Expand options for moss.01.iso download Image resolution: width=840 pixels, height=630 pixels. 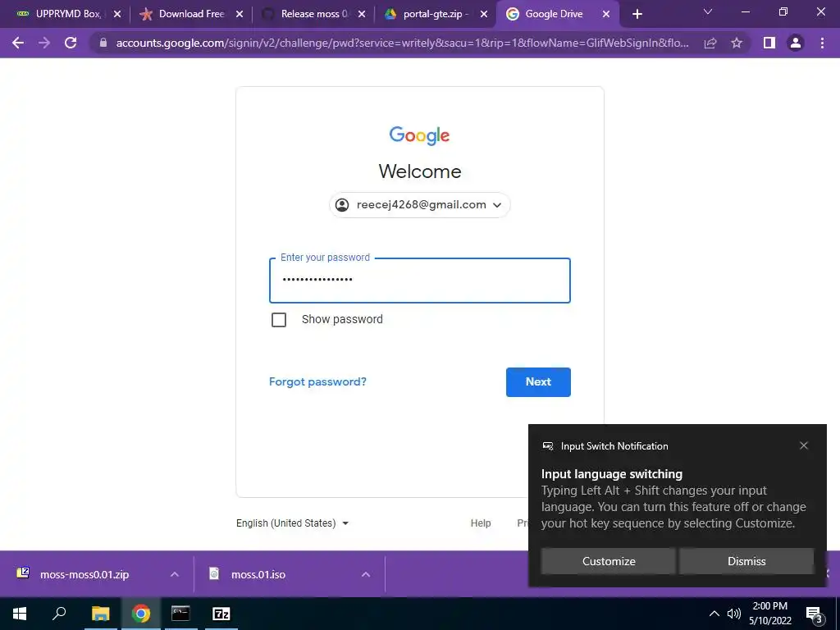click(x=366, y=574)
